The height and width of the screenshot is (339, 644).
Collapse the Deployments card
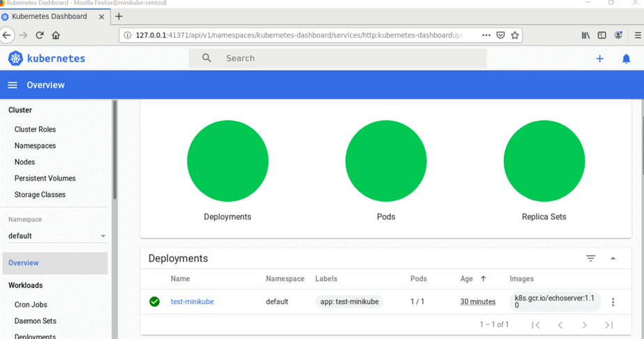tap(613, 259)
